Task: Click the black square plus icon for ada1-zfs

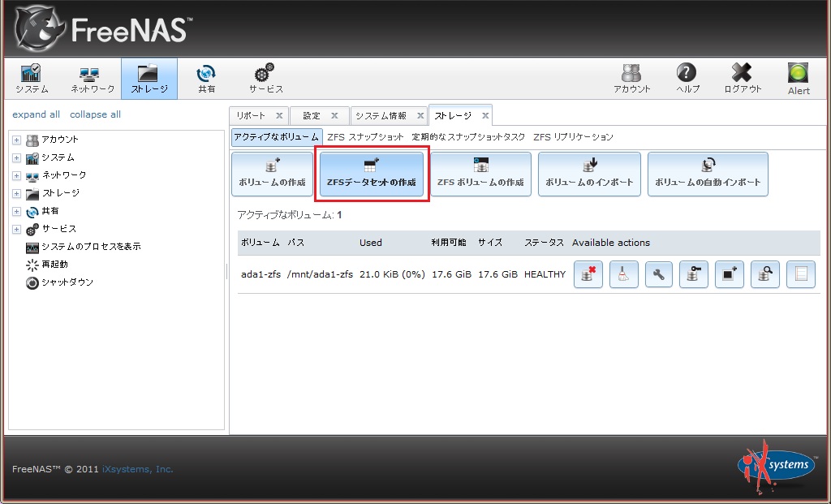Action: (730, 274)
